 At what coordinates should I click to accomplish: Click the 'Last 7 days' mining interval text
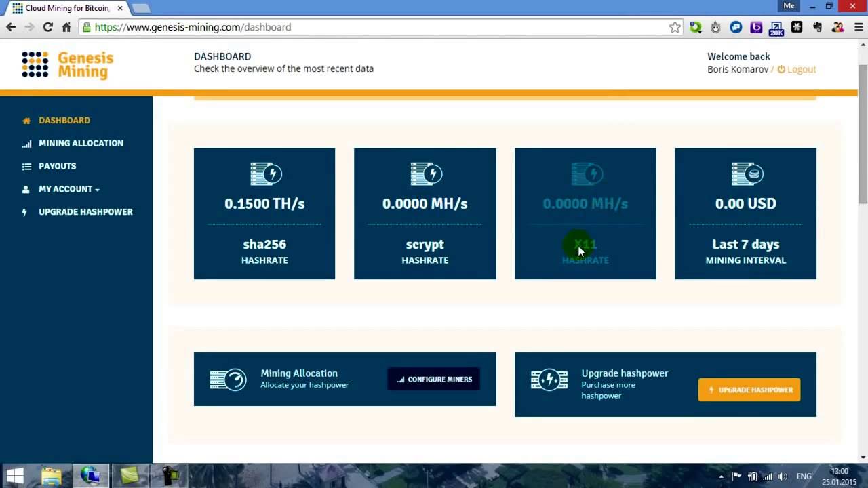click(x=745, y=244)
